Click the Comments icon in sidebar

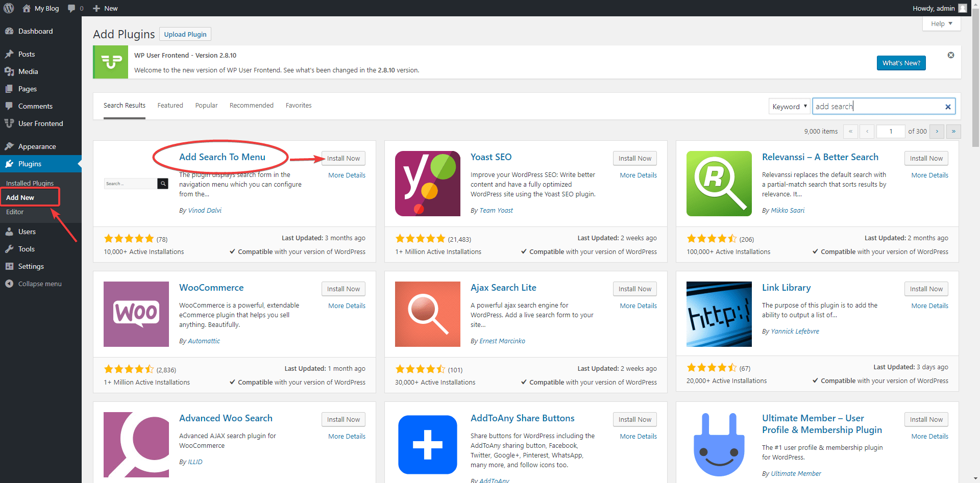click(9, 106)
